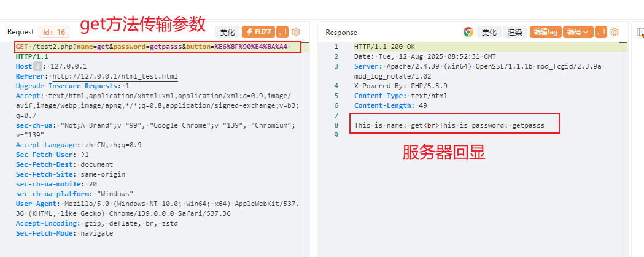Click 美化 button in the Response panel

pyautogui.click(x=489, y=32)
